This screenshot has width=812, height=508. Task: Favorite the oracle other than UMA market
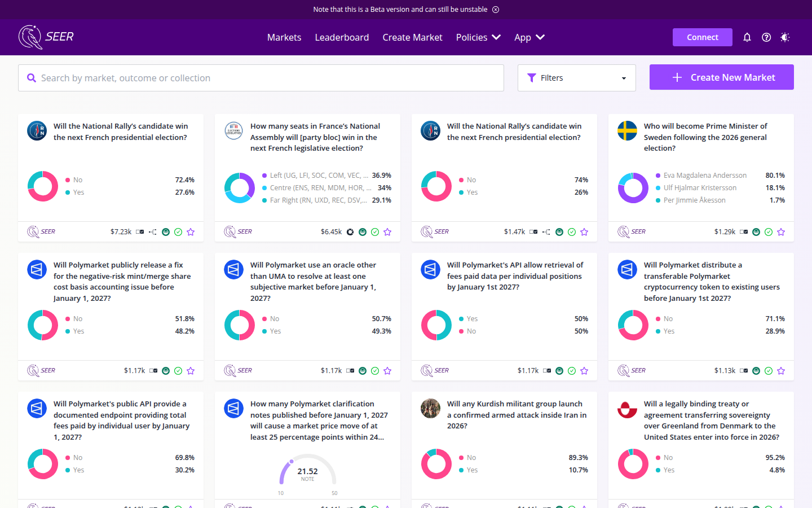[x=387, y=371]
